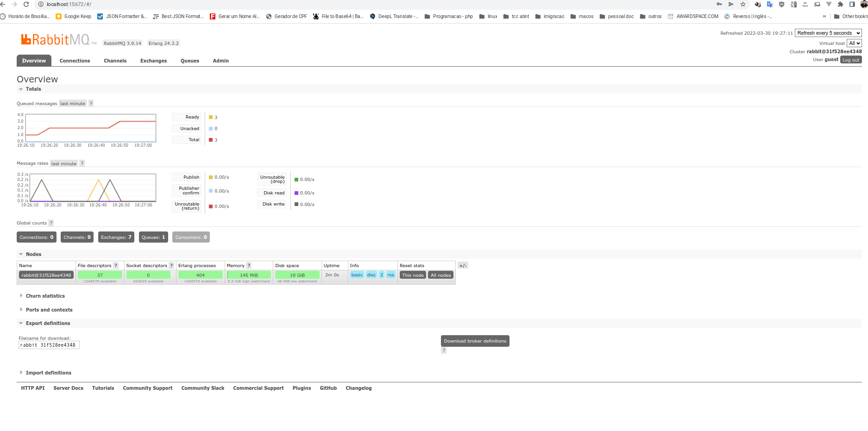Reload the page with refresh icon

pyautogui.click(x=26, y=4)
